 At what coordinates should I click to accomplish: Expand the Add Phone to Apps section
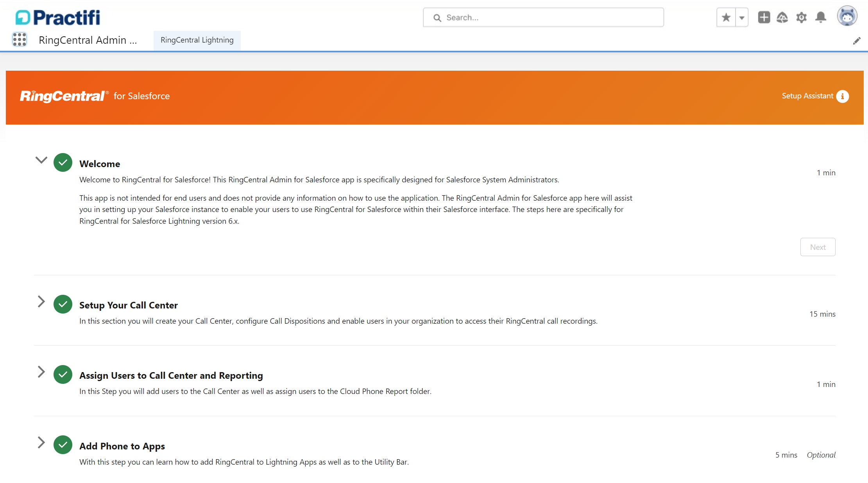tap(41, 442)
